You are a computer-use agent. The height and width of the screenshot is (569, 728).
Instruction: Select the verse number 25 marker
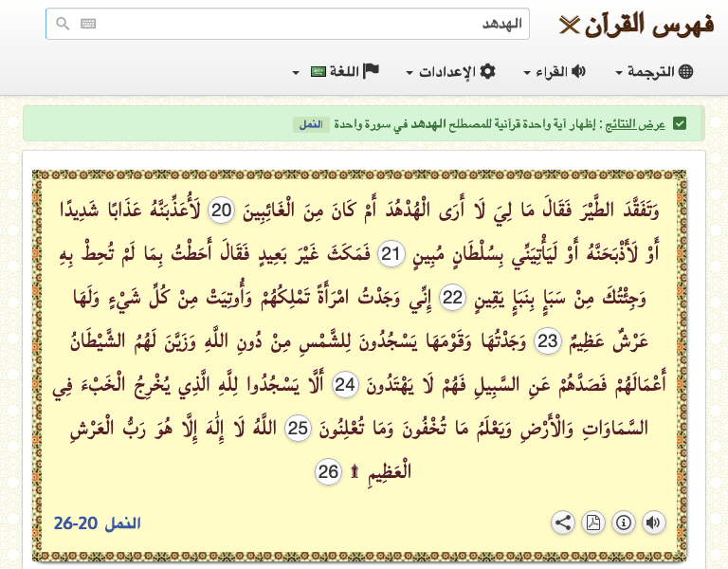coord(300,429)
